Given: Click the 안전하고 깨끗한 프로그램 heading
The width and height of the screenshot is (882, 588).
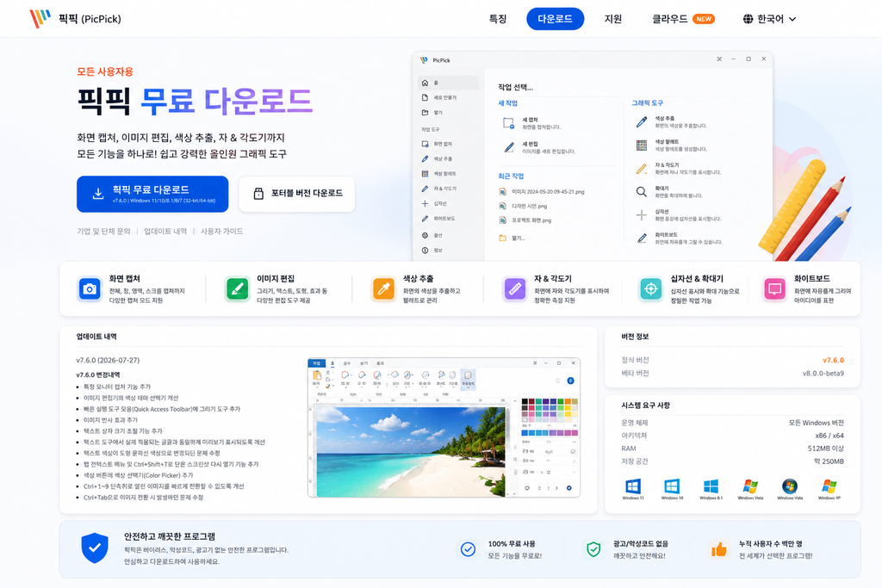Looking at the screenshot, I should coord(170,536).
